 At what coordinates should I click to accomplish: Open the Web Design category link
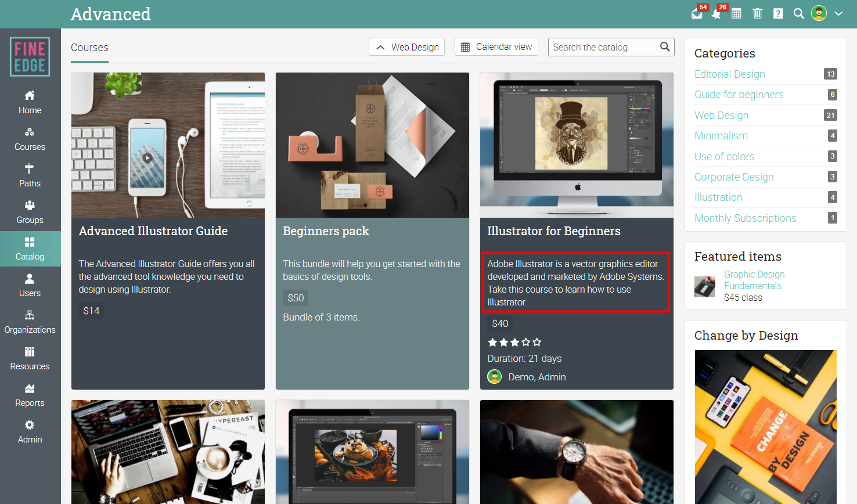click(x=721, y=116)
